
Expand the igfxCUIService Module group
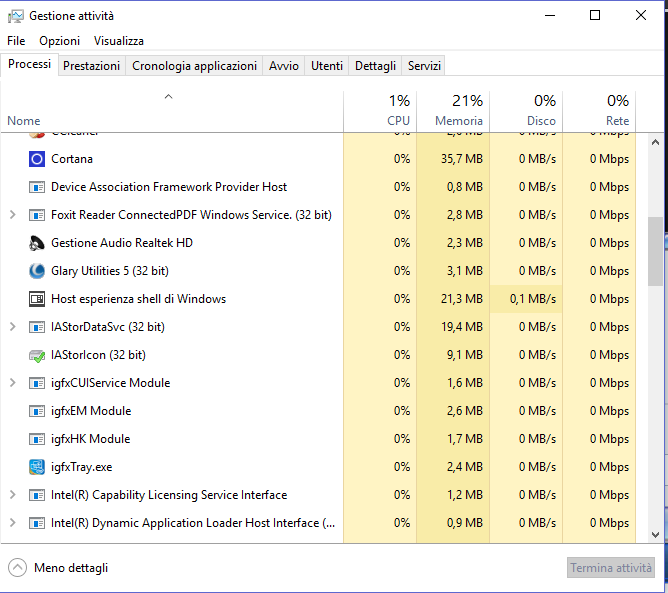pos(13,383)
